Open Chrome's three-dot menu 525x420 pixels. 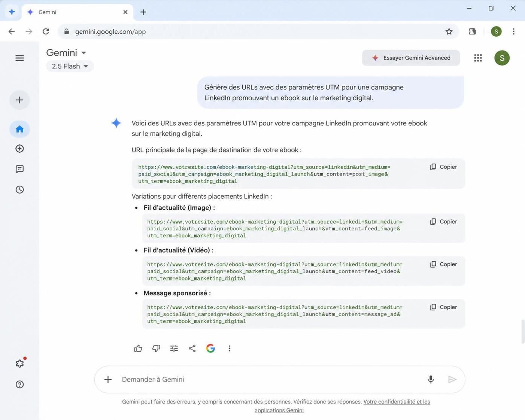click(513, 31)
